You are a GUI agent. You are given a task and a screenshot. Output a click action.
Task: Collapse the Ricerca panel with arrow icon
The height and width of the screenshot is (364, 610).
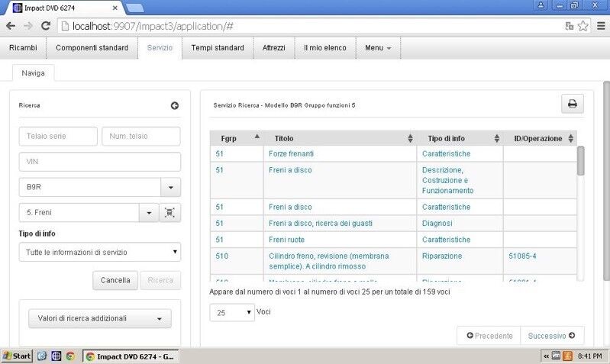click(x=174, y=105)
